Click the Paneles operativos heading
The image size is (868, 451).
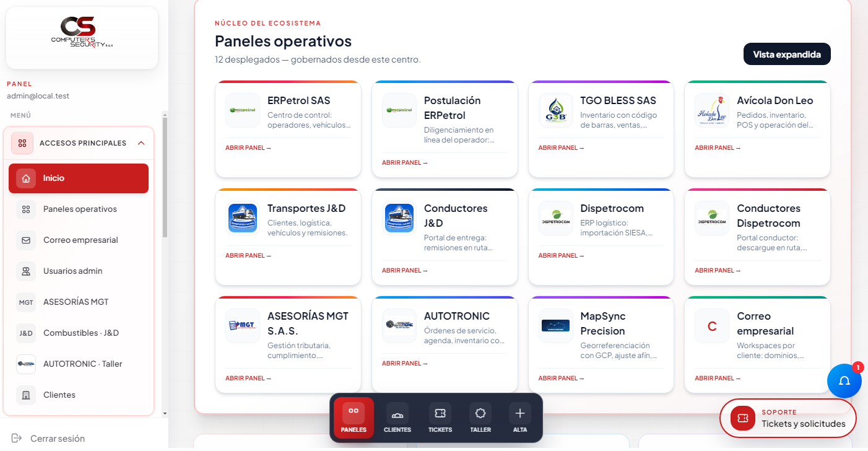tap(283, 42)
